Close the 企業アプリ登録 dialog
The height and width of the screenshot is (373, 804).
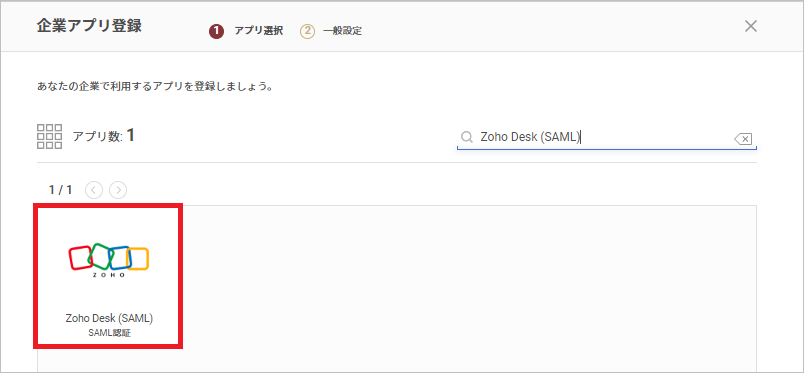click(x=751, y=26)
